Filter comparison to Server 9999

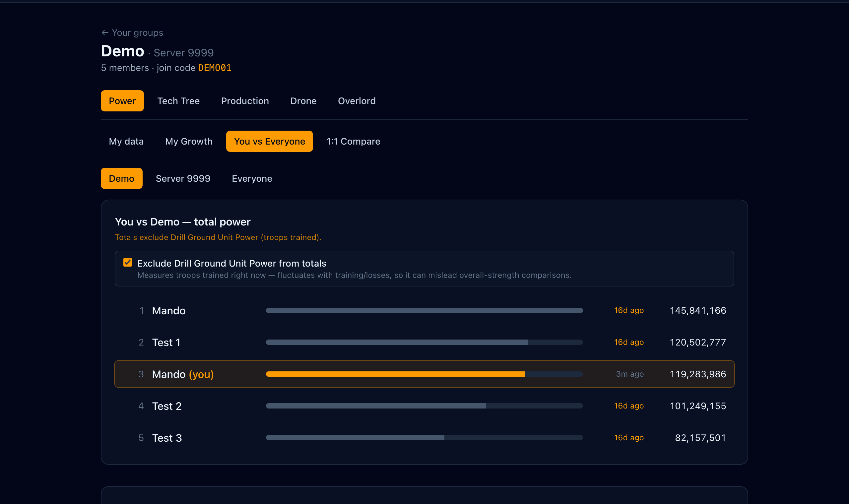coord(183,178)
